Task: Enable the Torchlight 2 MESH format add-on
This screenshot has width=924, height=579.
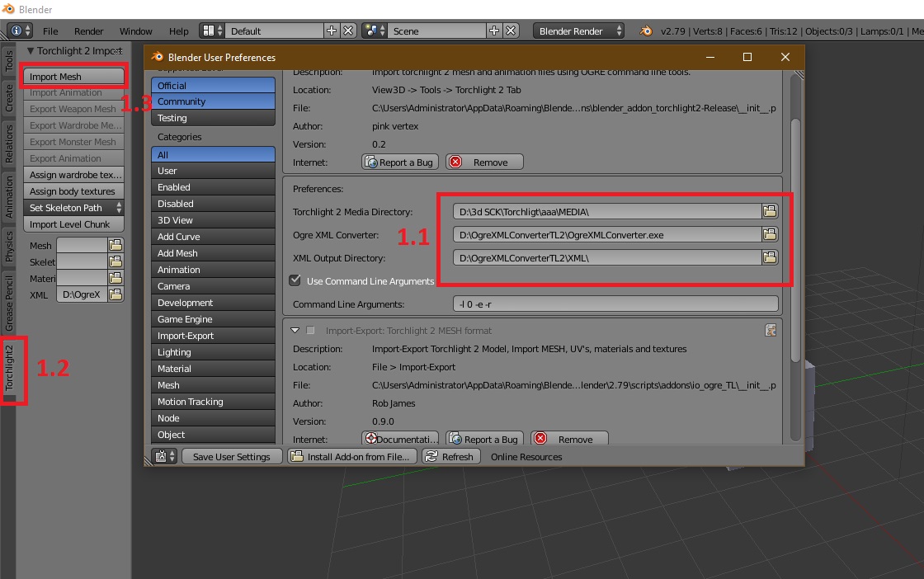Action: pos(311,331)
